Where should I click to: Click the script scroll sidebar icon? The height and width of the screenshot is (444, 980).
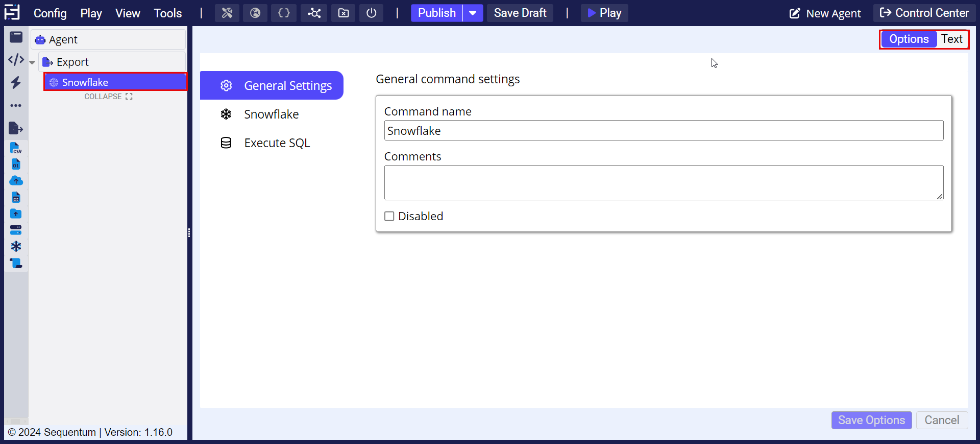click(16, 263)
